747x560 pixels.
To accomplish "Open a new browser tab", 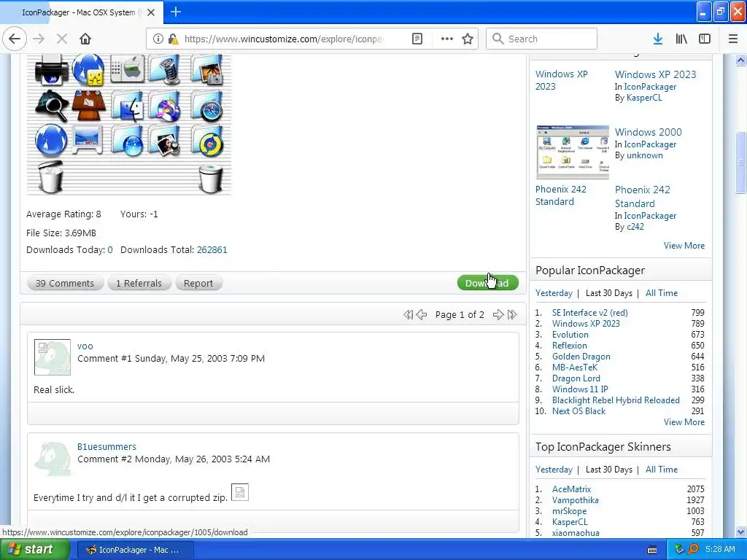I will [176, 12].
